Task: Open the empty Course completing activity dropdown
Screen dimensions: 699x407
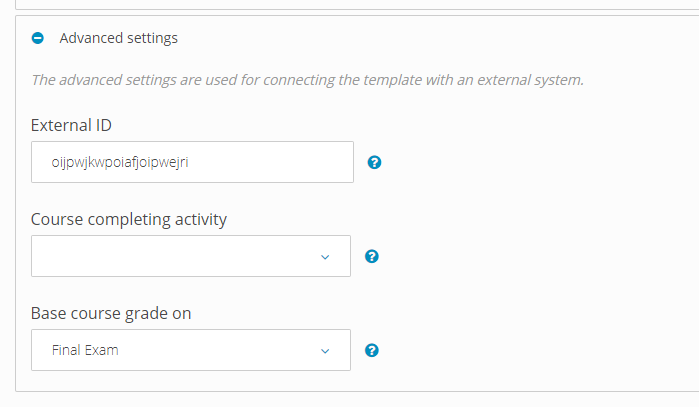Action: (191, 256)
